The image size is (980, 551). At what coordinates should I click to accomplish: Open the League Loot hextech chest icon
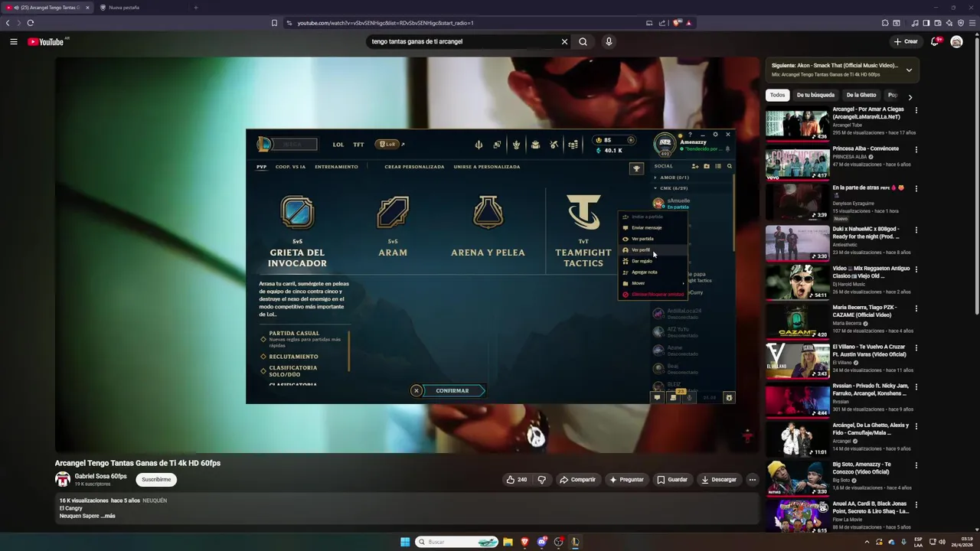pyautogui.click(x=535, y=145)
